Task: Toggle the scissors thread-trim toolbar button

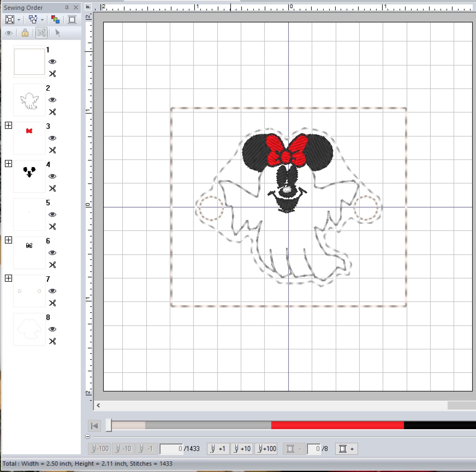Action: click(x=41, y=33)
